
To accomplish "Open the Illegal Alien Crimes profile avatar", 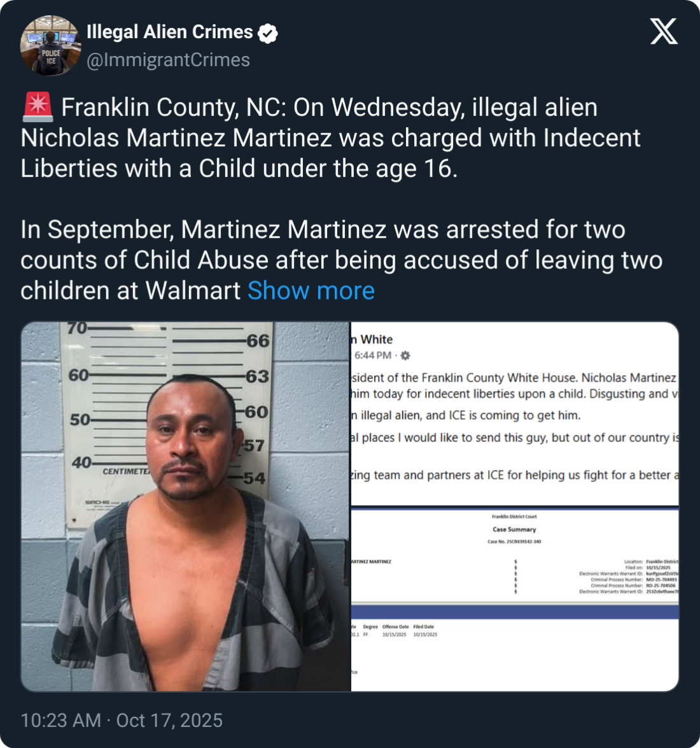I will pos(50,46).
